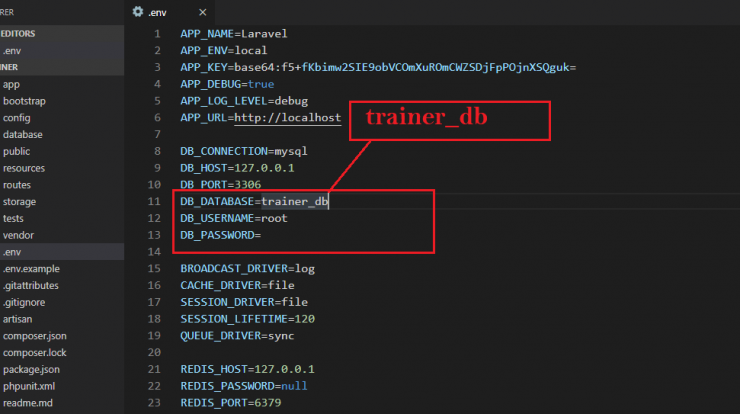The width and height of the screenshot is (740, 414).
Task: Open composer.lock in the explorer
Action: pos(34,353)
